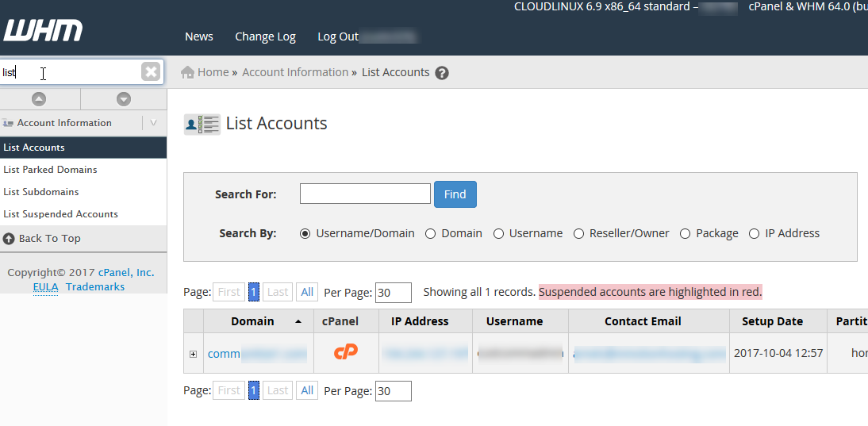Open the Change Log menu item

[x=265, y=36]
